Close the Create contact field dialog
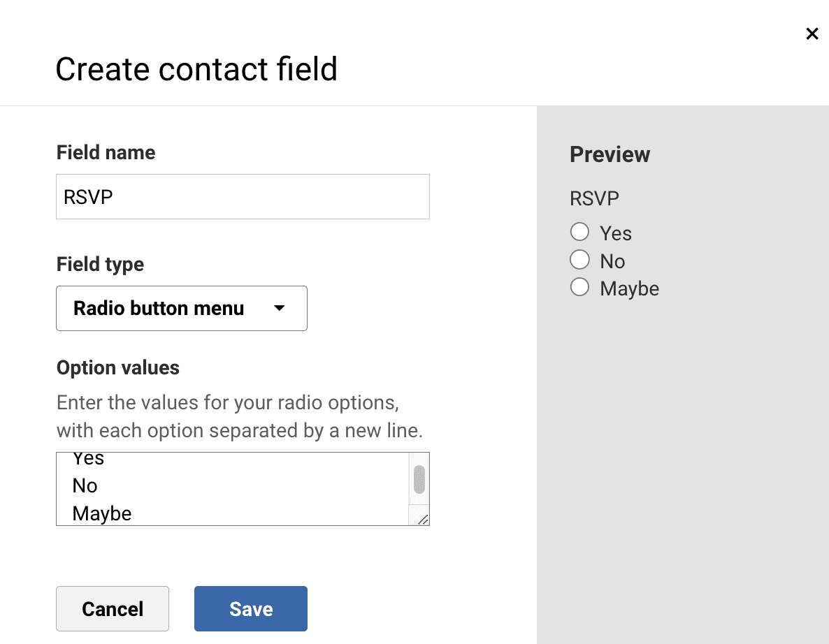The width and height of the screenshot is (829, 644). [x=812, y=34]
